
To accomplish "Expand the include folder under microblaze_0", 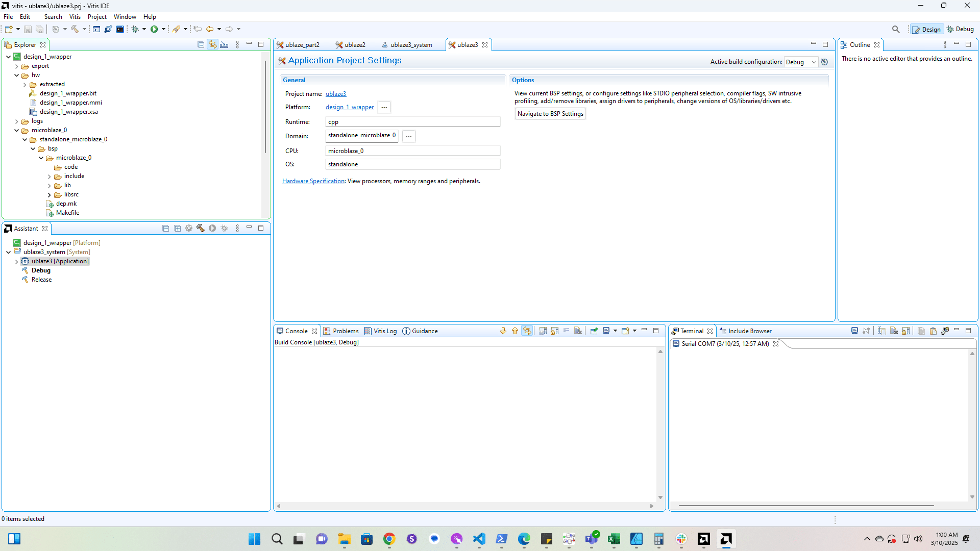I will pyautogui.click(x=48, y=176).
